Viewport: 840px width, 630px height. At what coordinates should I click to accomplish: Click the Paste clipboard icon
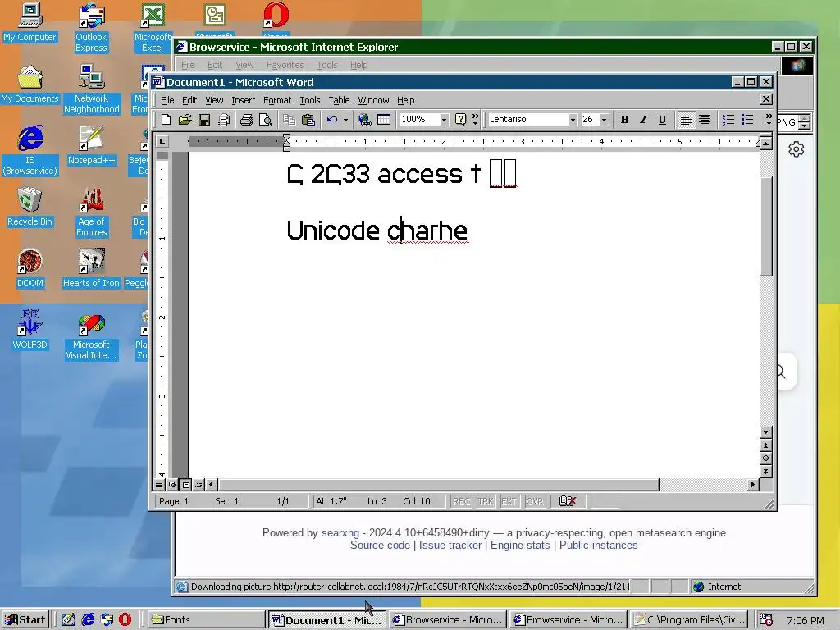[308, 120]
